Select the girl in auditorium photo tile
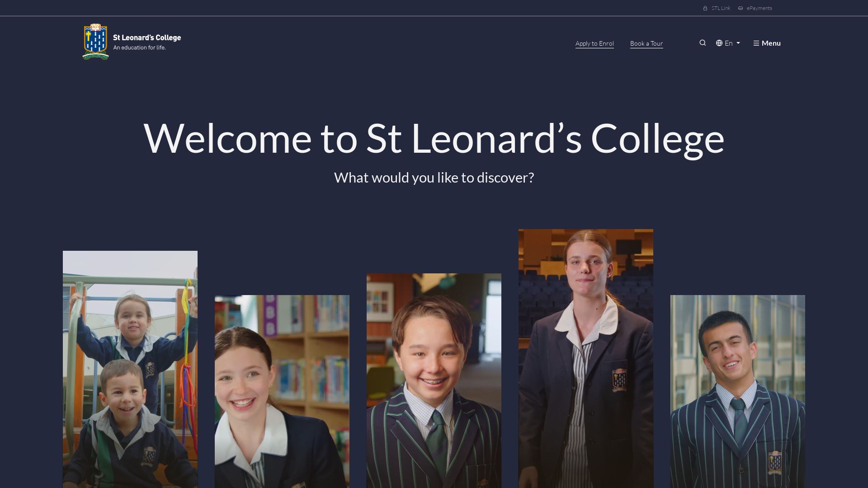 pyautogui.click(x=586, y=358)
